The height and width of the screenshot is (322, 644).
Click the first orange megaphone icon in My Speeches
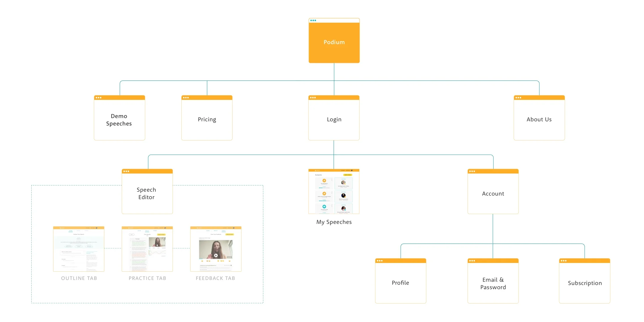(324, 180)
